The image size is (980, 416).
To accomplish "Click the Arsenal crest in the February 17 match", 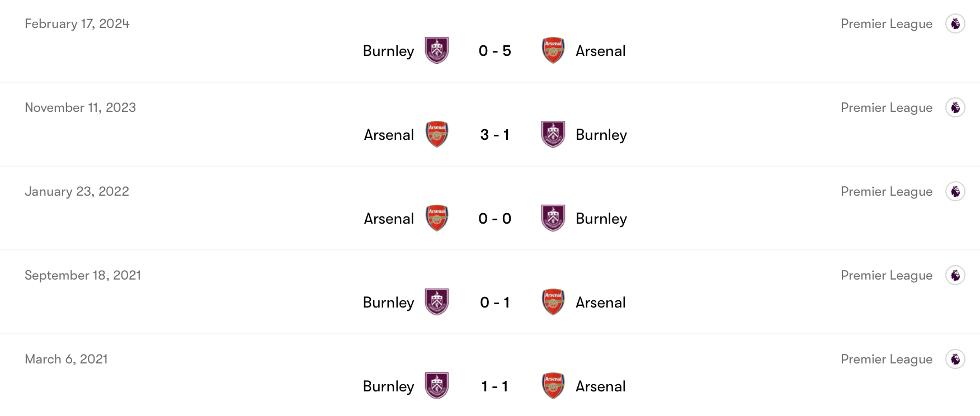I will tap(553, 50).
